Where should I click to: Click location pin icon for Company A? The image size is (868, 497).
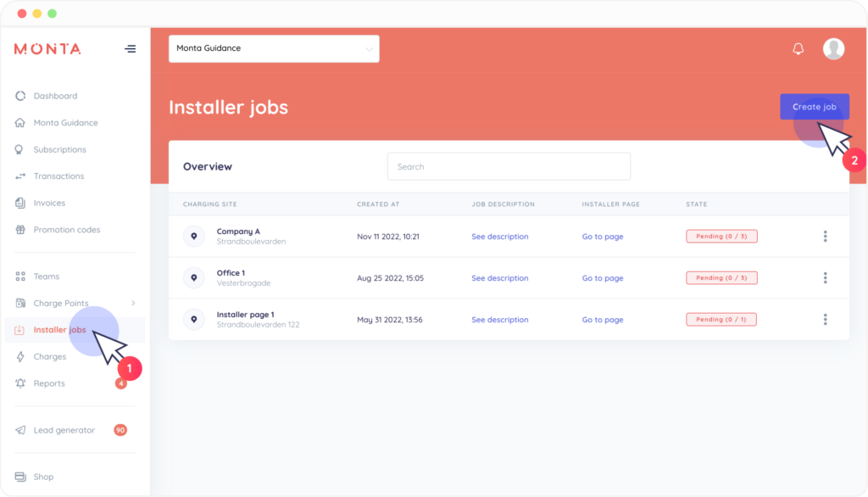click(x=194, y=236)
